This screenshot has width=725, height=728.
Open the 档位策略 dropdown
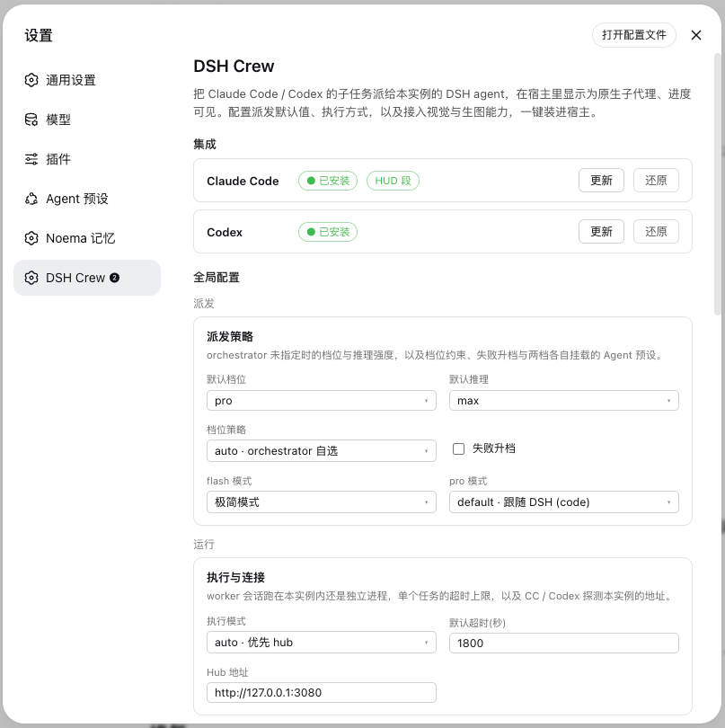pyautogui.click(x=322, y=450)
